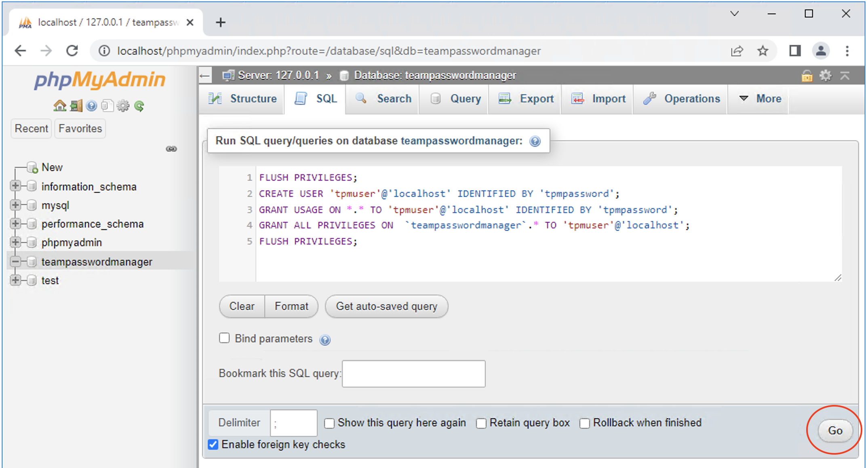Image resolution: width=868 pixels, height=468 pixels.
Task: Open phpMyAdmin documentation help icon
Action: tap(92, 106)
